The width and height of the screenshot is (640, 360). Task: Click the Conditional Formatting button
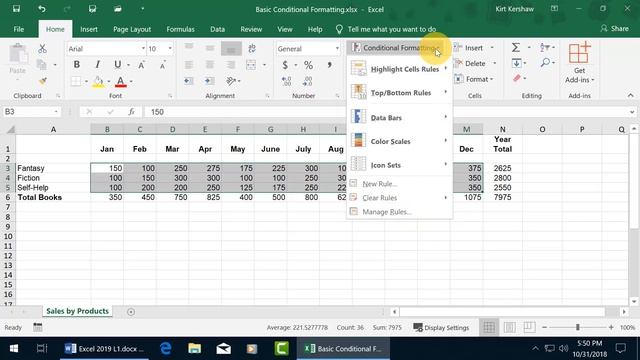(x=396, y=48)
